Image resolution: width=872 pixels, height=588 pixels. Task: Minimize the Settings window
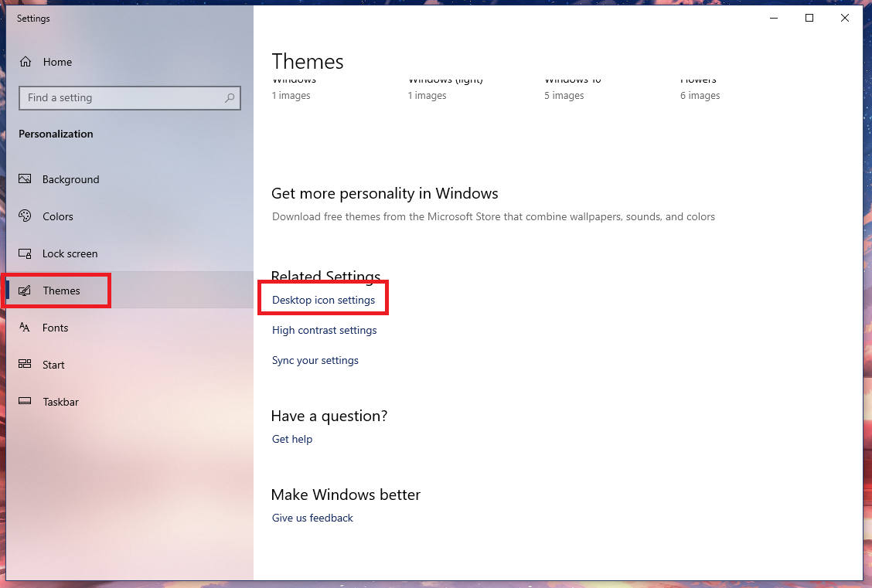pos(774,19)
